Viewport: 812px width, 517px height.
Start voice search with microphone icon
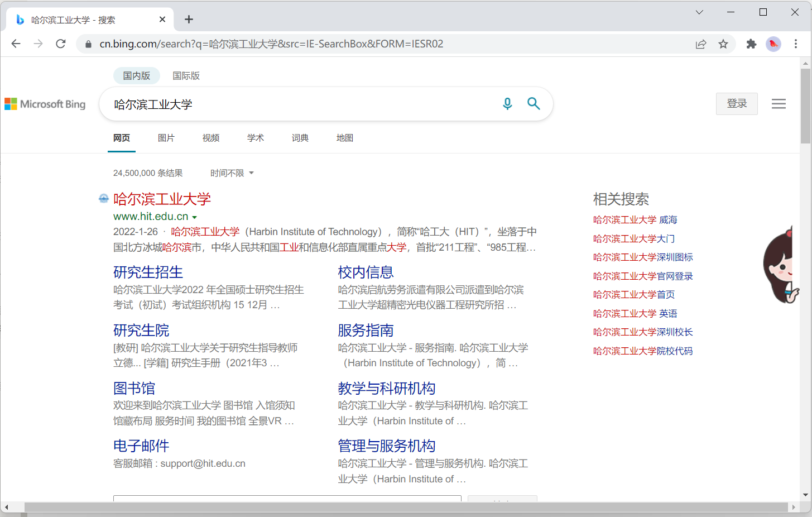click(x=507, y=104)
